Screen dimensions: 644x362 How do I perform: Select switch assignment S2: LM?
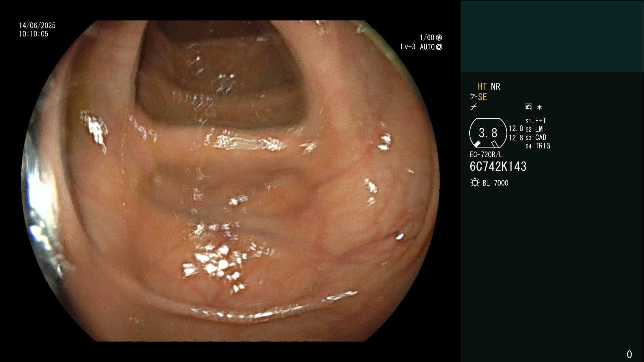tap(534, 129)
